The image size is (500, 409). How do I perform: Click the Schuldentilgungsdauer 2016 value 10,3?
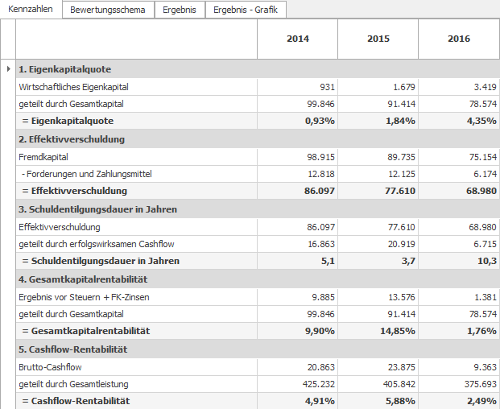487,261
